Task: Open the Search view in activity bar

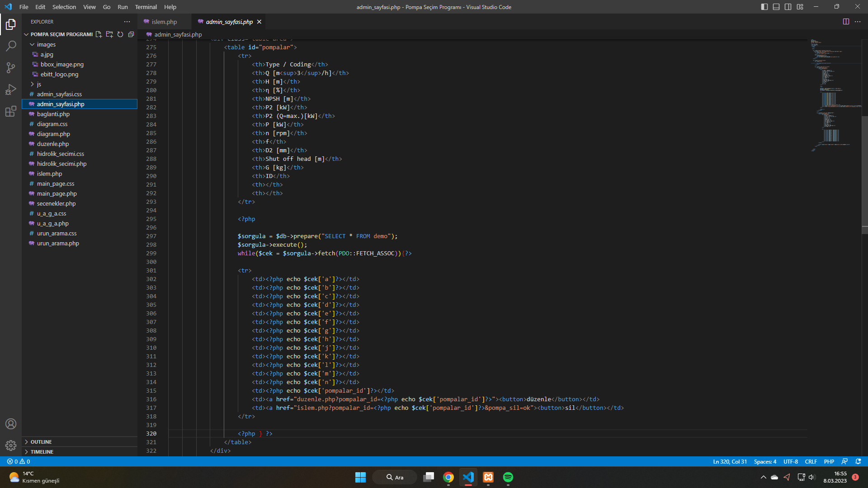Action: (x=11, y=46)
